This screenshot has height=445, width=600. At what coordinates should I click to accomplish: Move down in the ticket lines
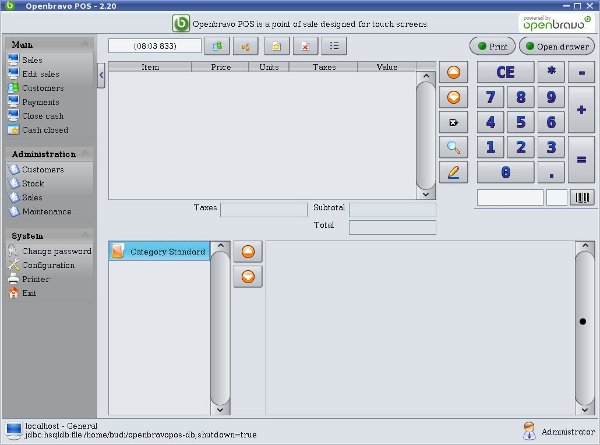(453, 97)
